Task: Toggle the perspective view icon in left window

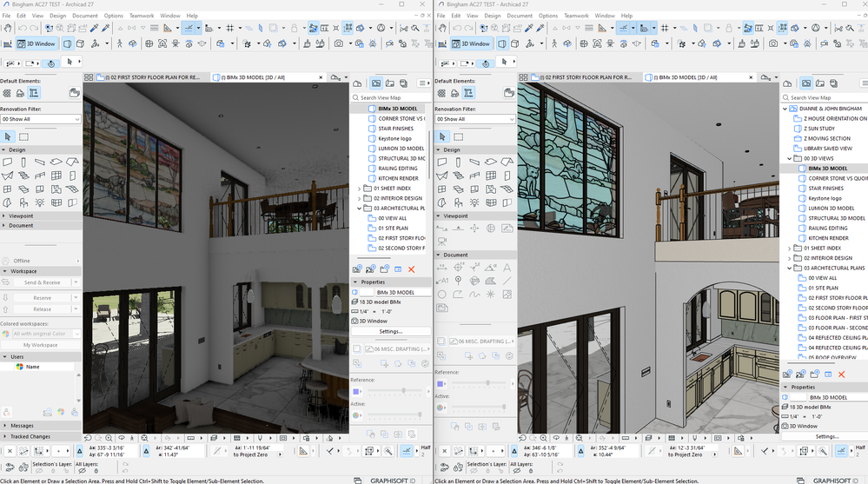Action: (68, 43)
